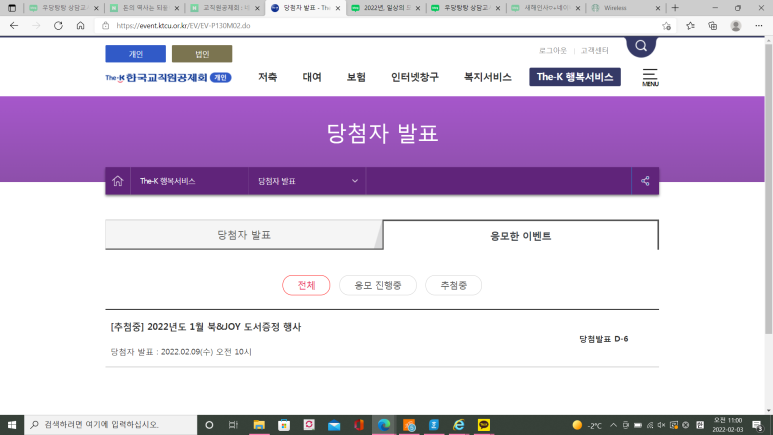Open KakaoTalk from the taskbar

(x=485, y=425)
